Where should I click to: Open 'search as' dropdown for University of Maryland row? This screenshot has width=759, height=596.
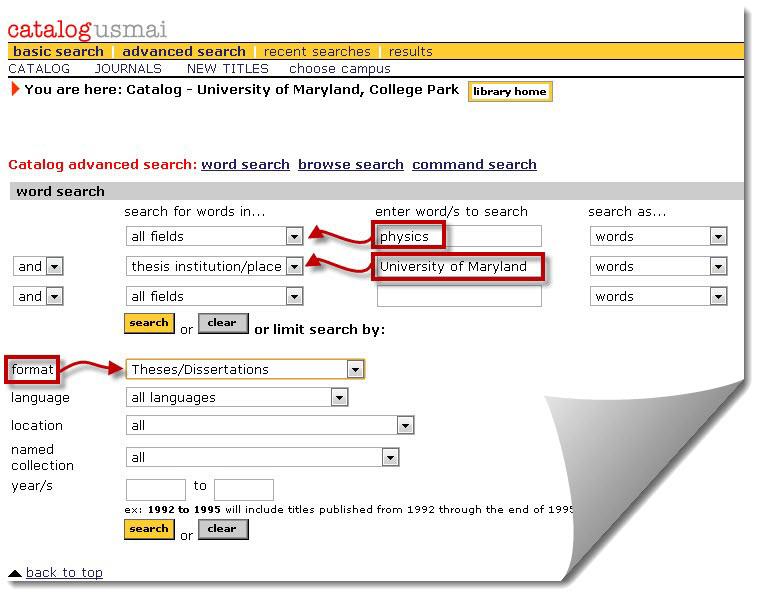(658, 266)
